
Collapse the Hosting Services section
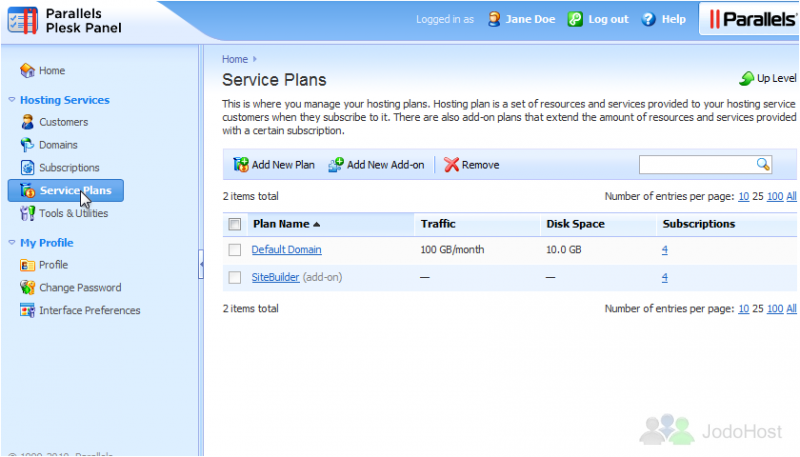pos(12,100)
